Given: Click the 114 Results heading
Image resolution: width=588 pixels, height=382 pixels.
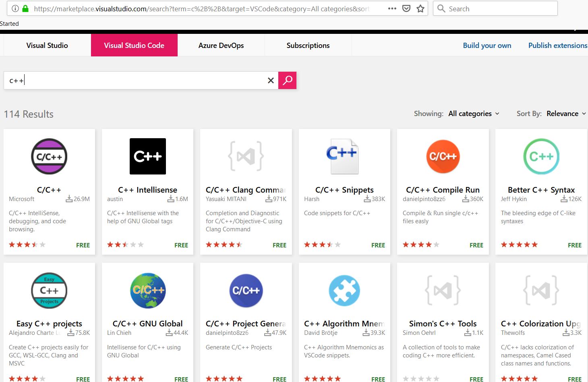Looking at the screenshot, I should point(29,114).
